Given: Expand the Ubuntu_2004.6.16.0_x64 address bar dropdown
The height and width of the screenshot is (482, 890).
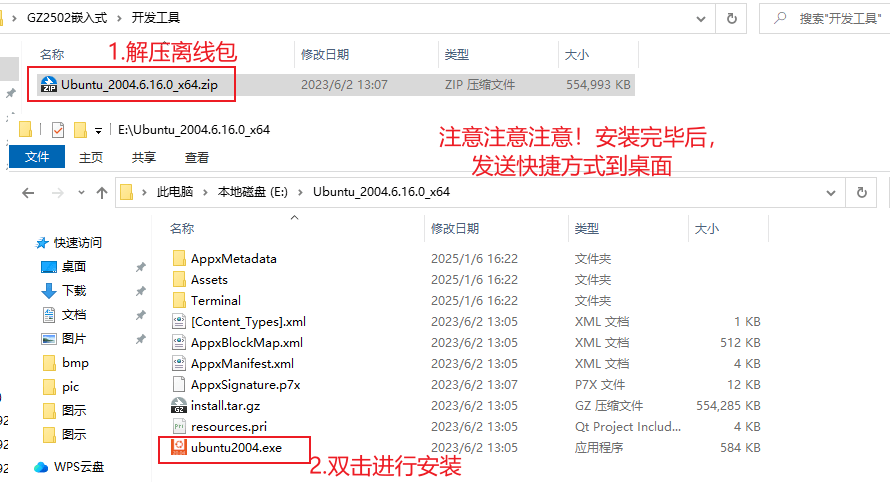Looking at the screenshot, I should (x=831, y=193).
